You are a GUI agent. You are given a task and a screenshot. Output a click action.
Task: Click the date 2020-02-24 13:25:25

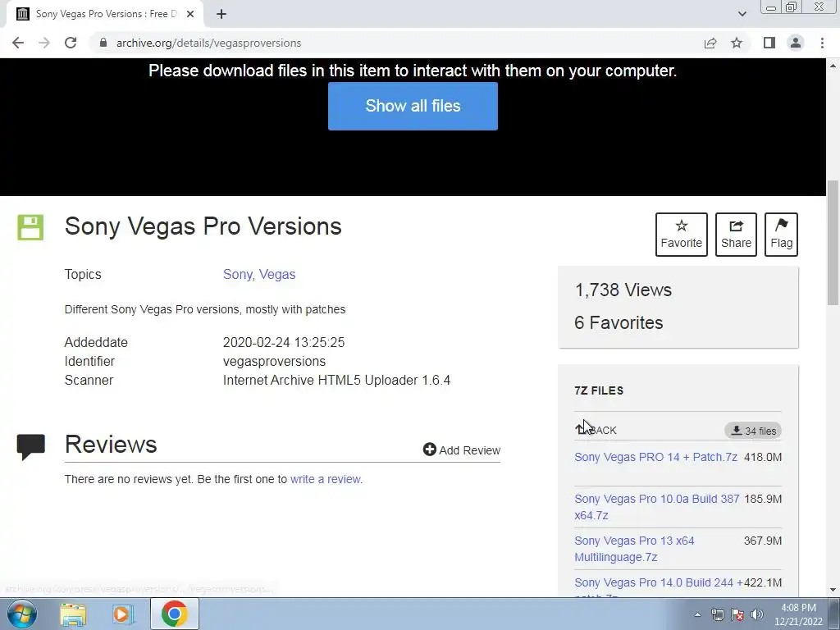(x=284, y=342)
